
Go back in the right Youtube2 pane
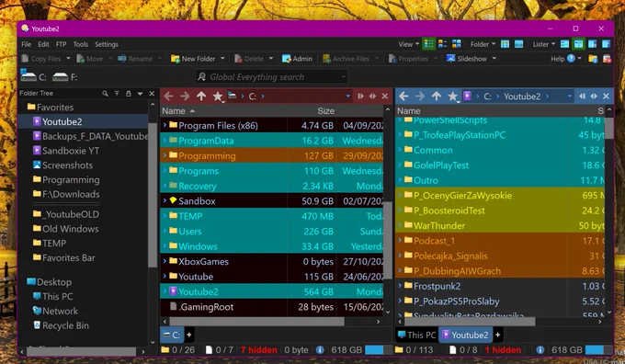point(403,97)
